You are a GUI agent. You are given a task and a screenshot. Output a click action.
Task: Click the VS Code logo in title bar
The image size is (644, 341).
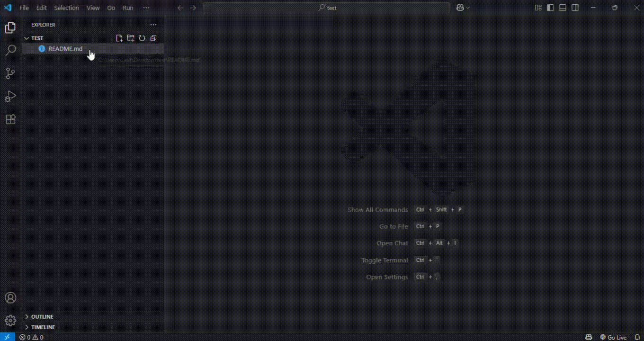[8, 8]
